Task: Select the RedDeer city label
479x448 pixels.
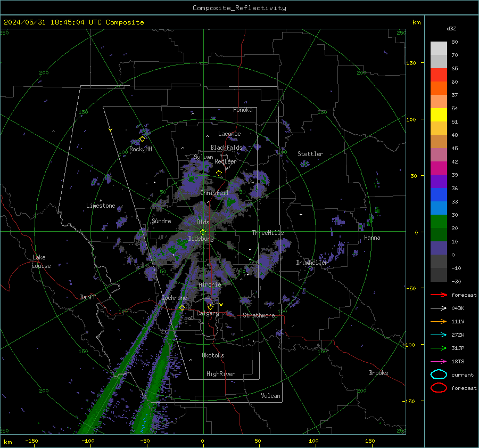Action: click(226, 161)
